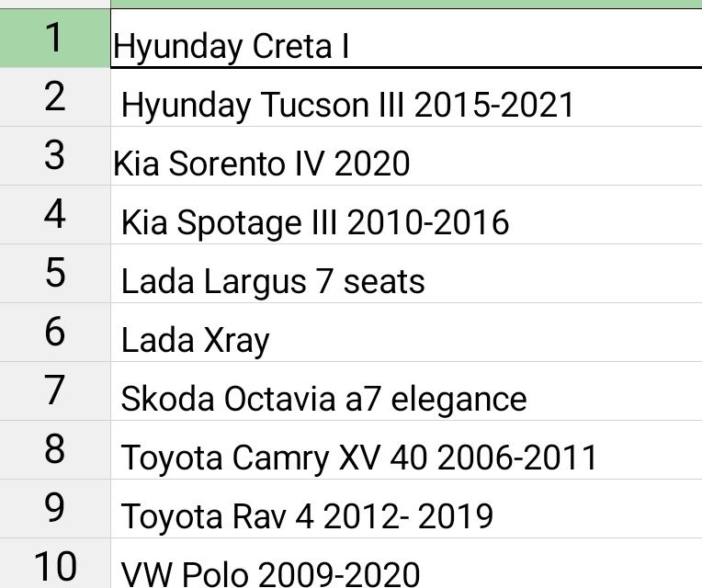Click the Kia Sorento IV 2020 cell

pyautogui.click(x=262, y=164)
